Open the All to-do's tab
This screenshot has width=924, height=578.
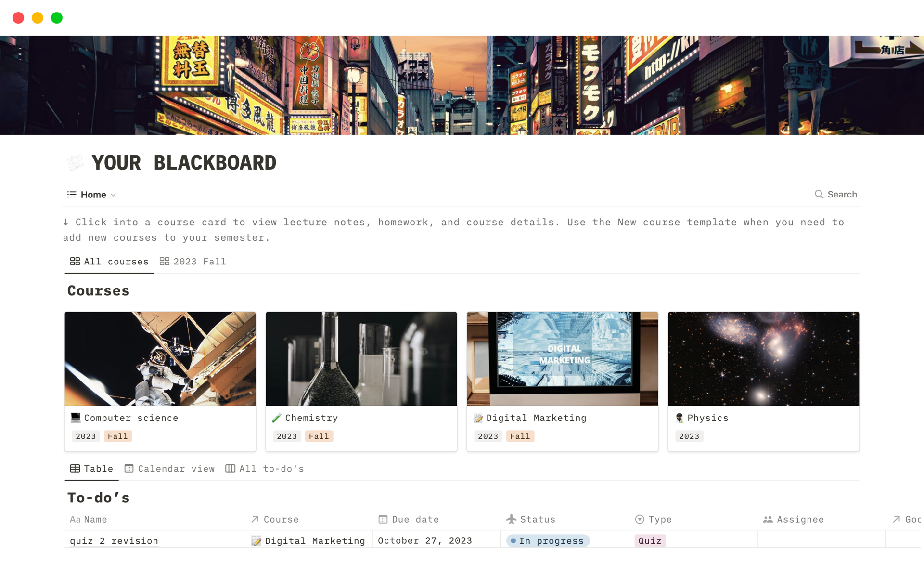tap(265, 469)
